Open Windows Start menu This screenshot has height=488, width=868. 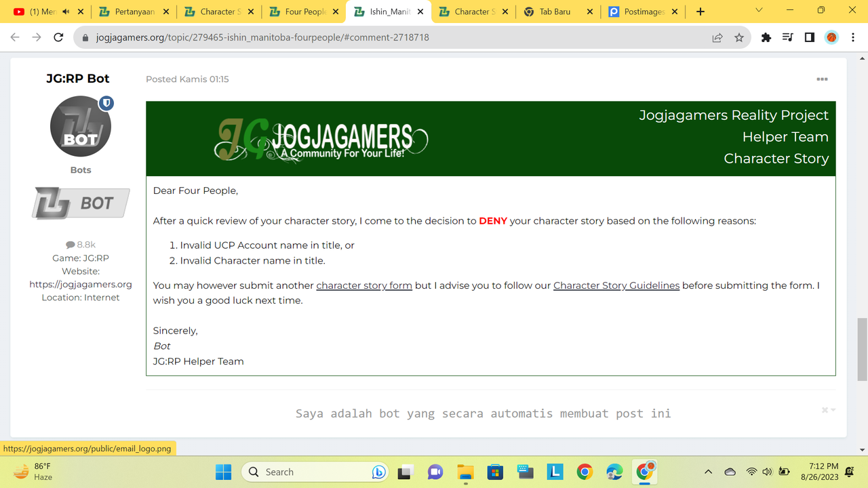click(x=224, y=472)
